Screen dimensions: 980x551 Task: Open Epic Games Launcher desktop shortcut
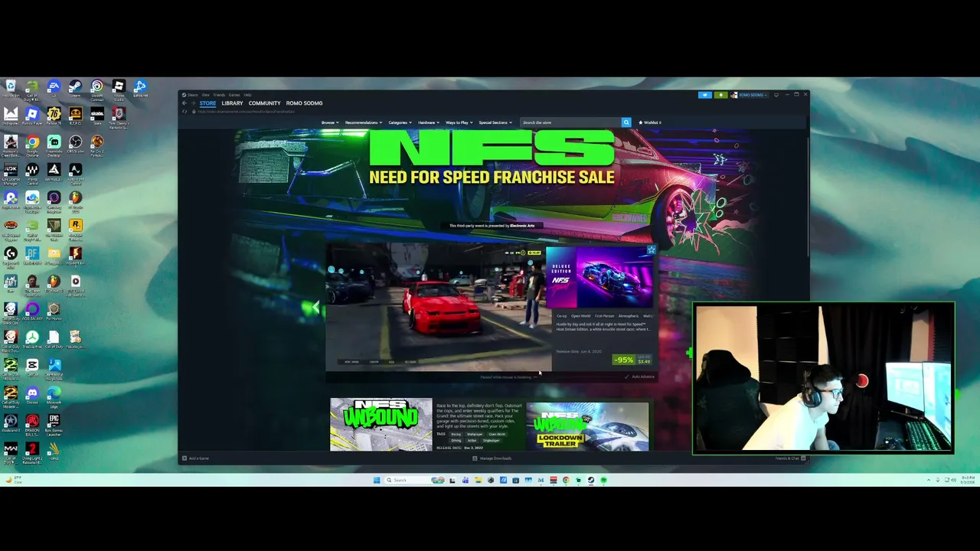[54, 425]
